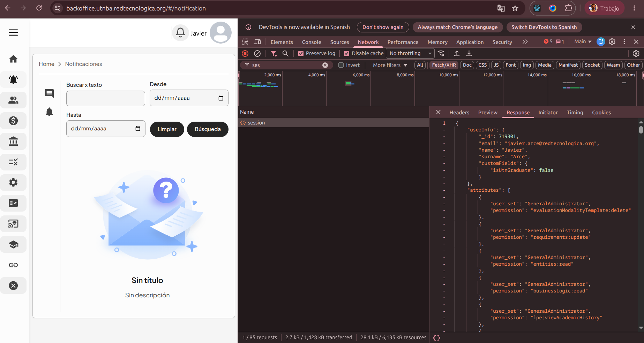Screen dimensions: 644x343
Task: Switch to the Elements tab
Action: (x=282, y=42)
